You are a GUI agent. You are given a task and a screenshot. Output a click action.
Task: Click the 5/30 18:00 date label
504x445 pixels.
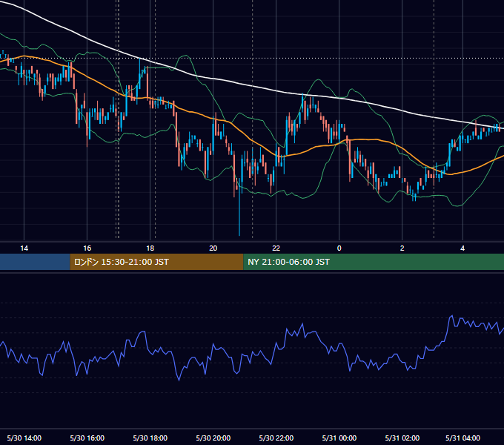[150, 438]
